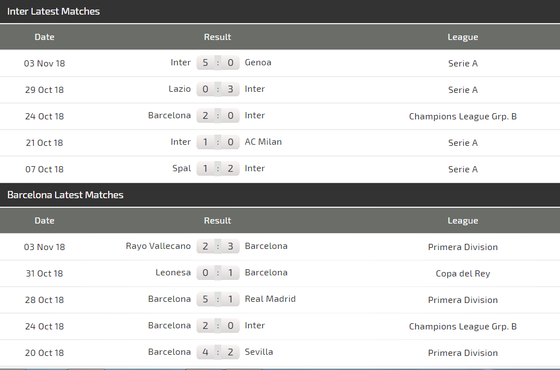Select Genoa team name in first row
560x370 pixels.
click(258, 62)
